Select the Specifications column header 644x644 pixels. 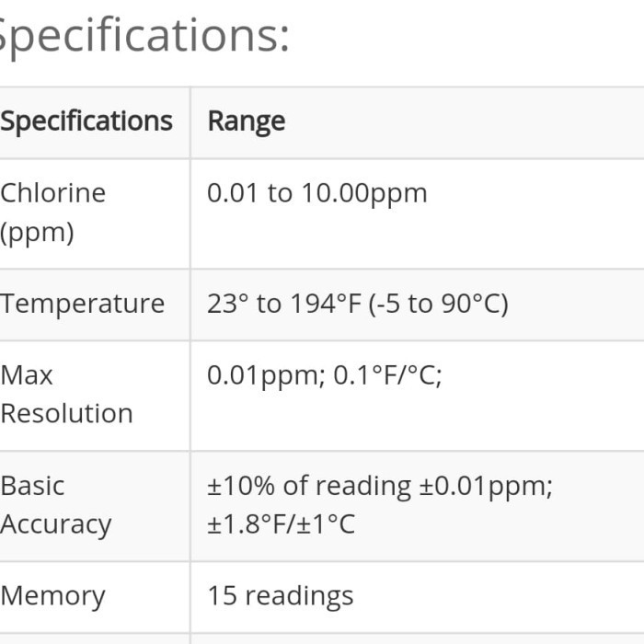pos(86,121)
